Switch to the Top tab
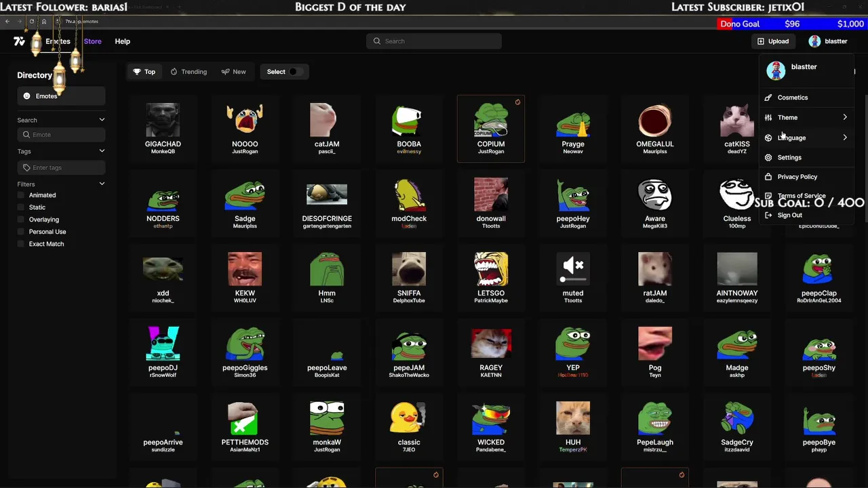This screenshot has width=868, height=488. tap(144, 72)
